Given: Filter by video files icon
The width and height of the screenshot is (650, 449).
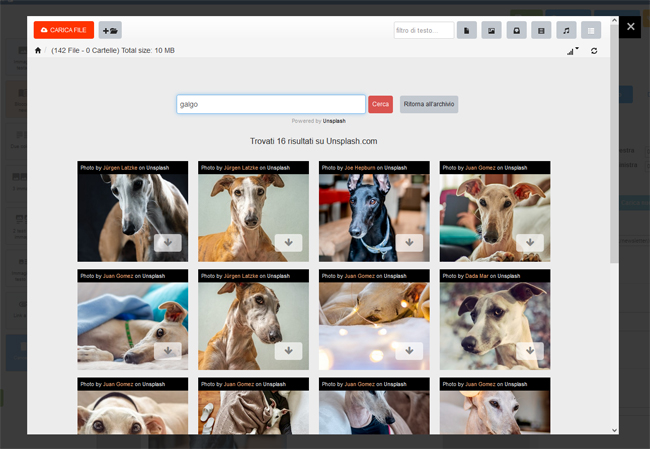Looking at the screenshot, I should click(542, 31).
